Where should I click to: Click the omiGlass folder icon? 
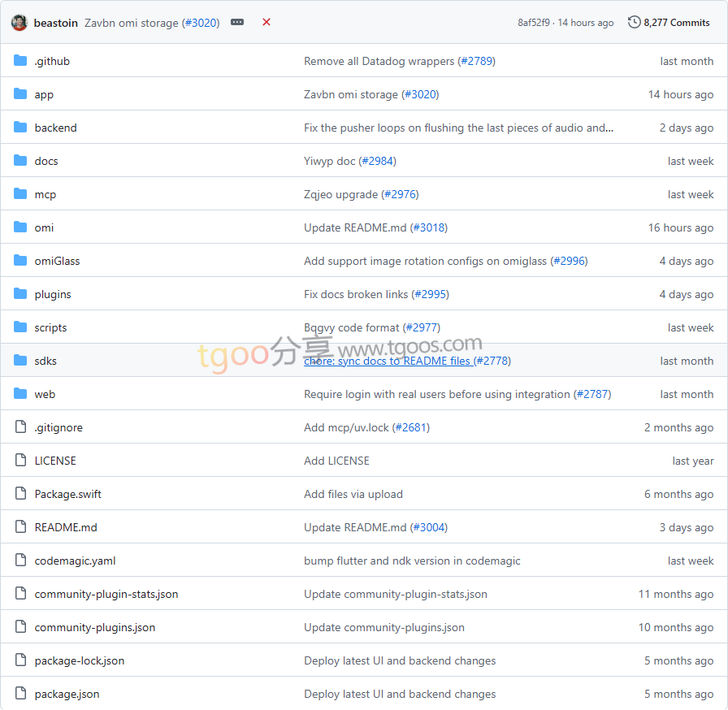(20, 261)
